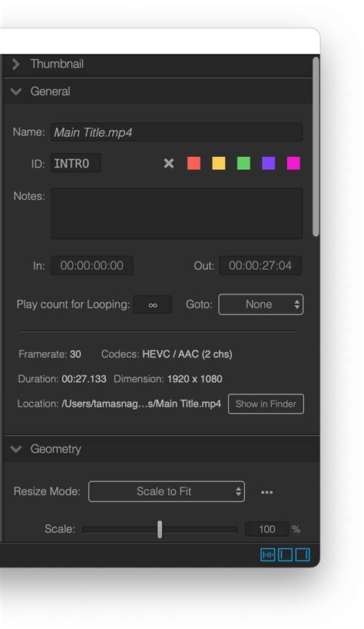The height and width of the screenshot is (629, 364).
Task: Pick the purple color label
Action: point(268,163)
